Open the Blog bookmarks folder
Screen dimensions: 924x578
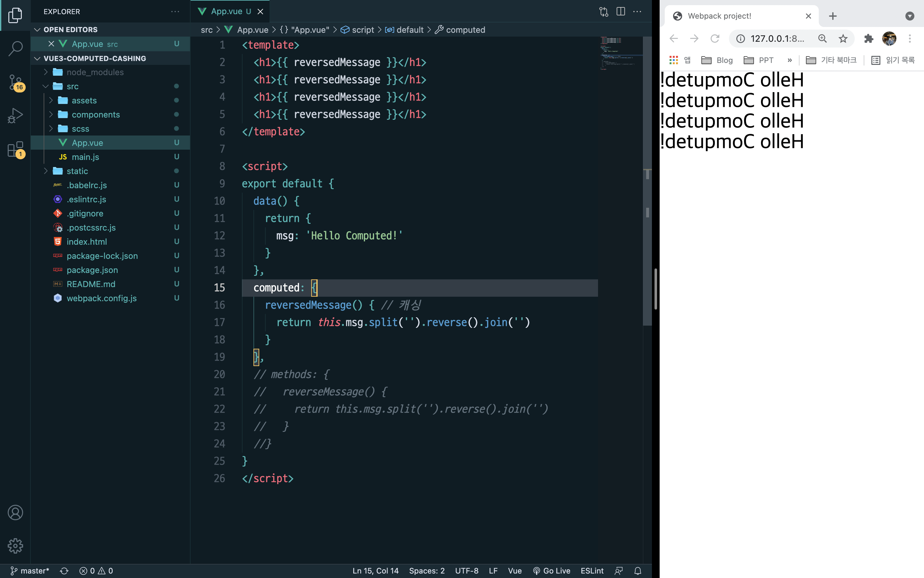click(717, 60)
